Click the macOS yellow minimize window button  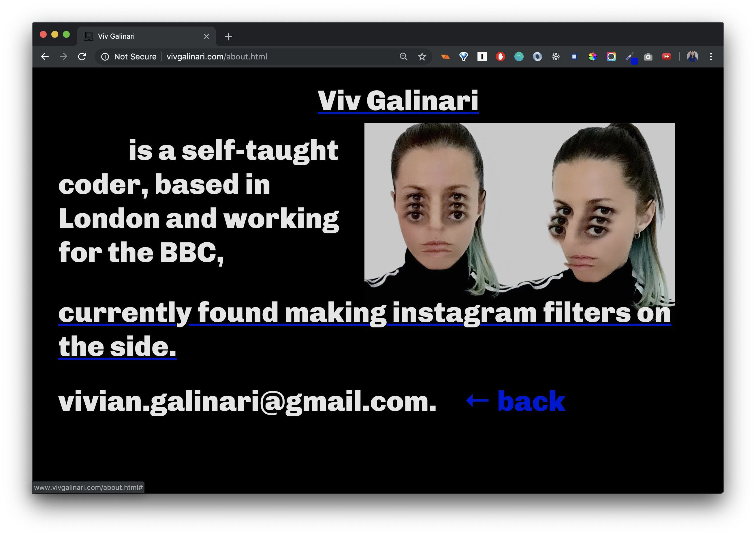pos(55,35)
